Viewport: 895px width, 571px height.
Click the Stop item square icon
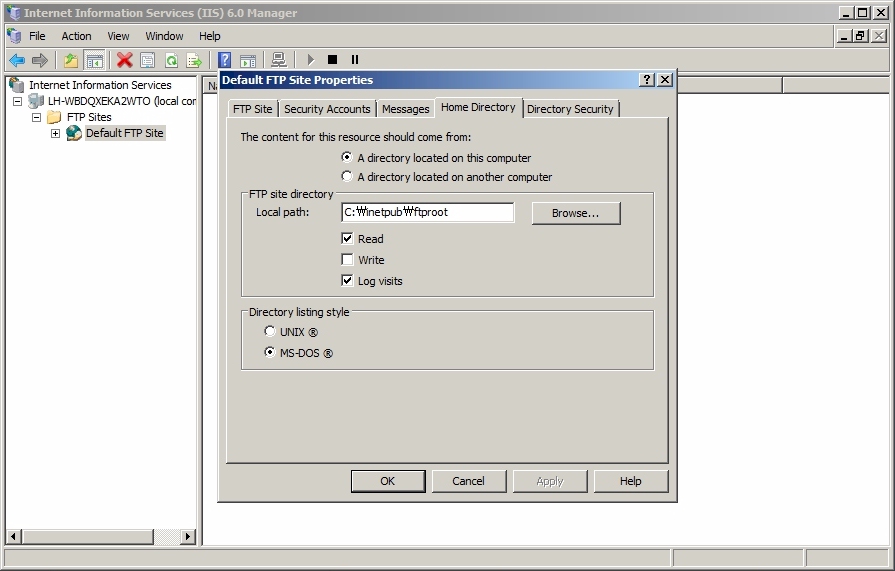tap(332, 59)
